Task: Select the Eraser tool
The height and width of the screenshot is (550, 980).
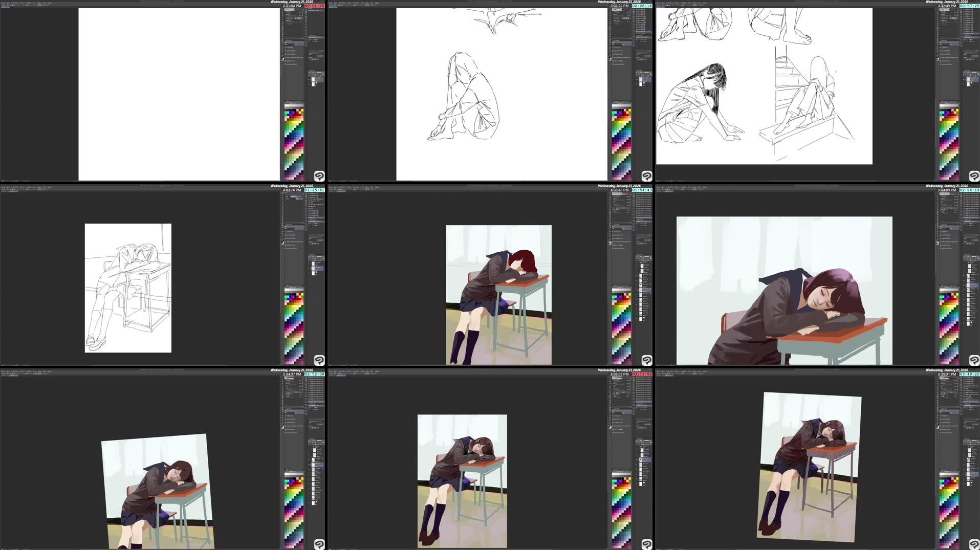Action: point(282,38)
